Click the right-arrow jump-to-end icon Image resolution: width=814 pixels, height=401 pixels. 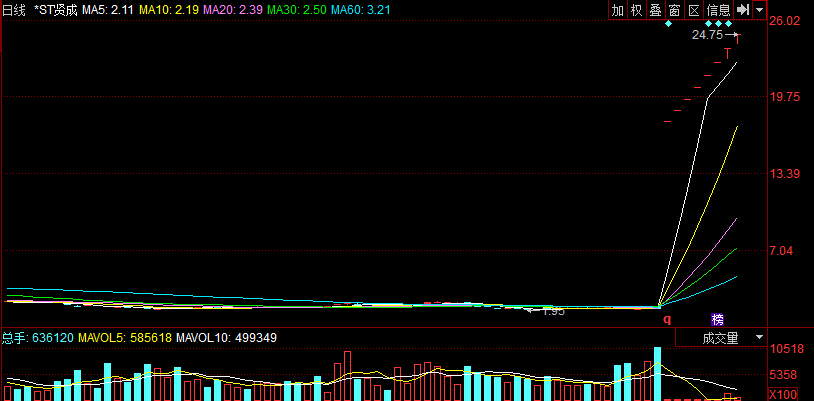(742, 10)
